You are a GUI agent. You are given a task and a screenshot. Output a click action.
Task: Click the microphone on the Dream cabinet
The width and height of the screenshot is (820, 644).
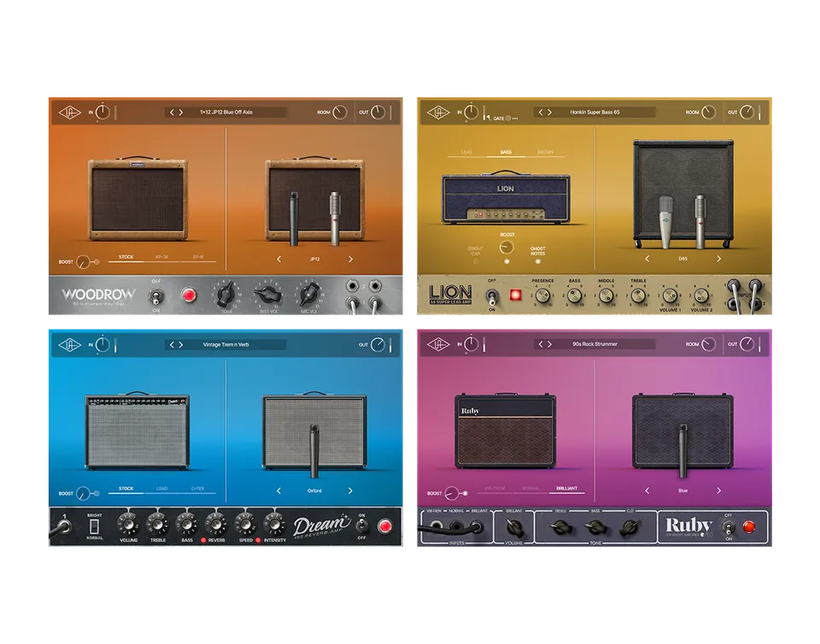click(313, 451)
